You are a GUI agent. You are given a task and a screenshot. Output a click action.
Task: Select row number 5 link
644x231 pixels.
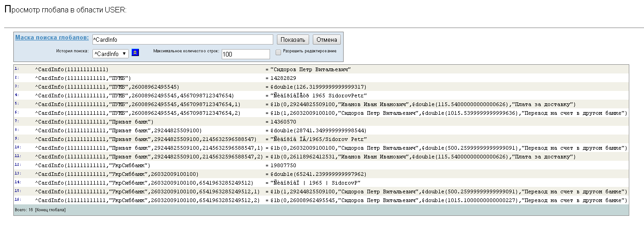tap(17, 103)
